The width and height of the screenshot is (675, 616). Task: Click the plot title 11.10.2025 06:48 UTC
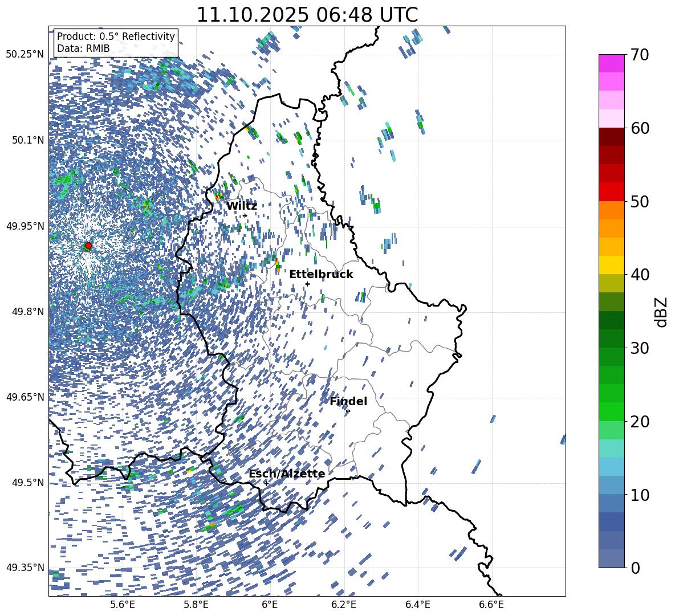point(307,15)
